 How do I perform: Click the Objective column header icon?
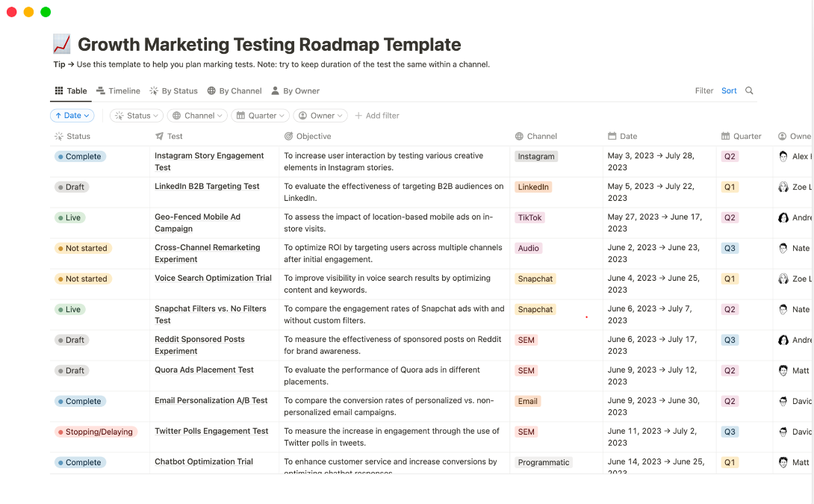(289, 137)
